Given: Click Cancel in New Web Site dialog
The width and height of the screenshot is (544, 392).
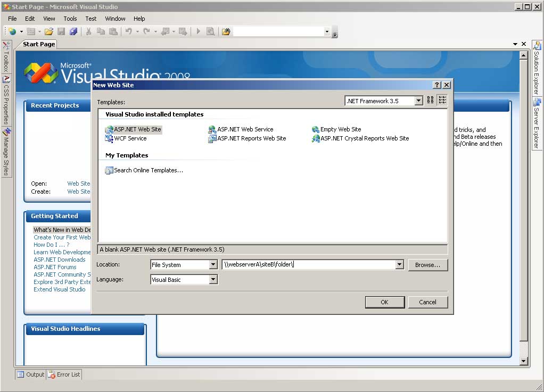Looking at the screenshot, I should coord(428,302).
